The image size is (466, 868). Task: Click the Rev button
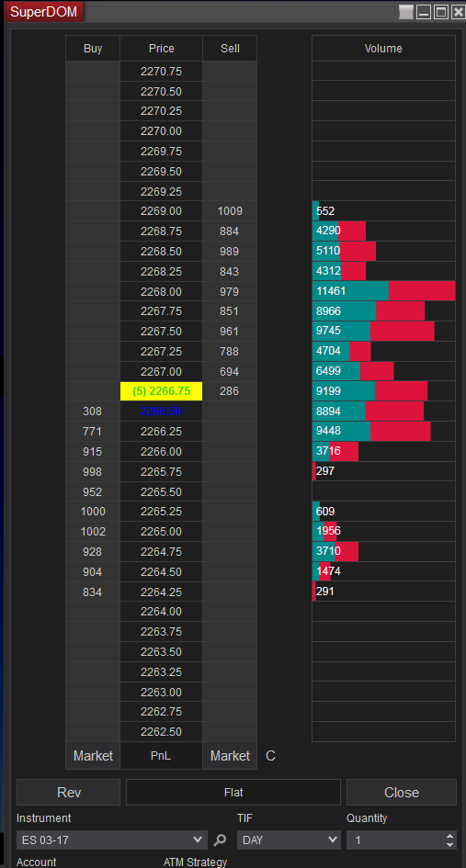pos(69,792)
